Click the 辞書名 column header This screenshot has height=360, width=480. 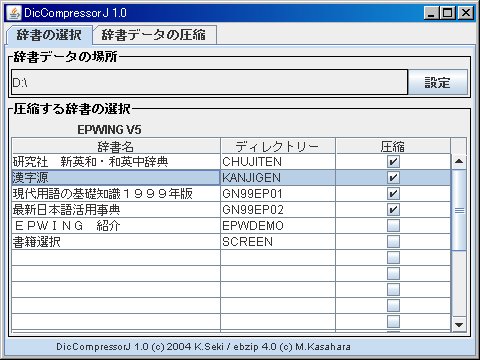(x=116, y=146)
